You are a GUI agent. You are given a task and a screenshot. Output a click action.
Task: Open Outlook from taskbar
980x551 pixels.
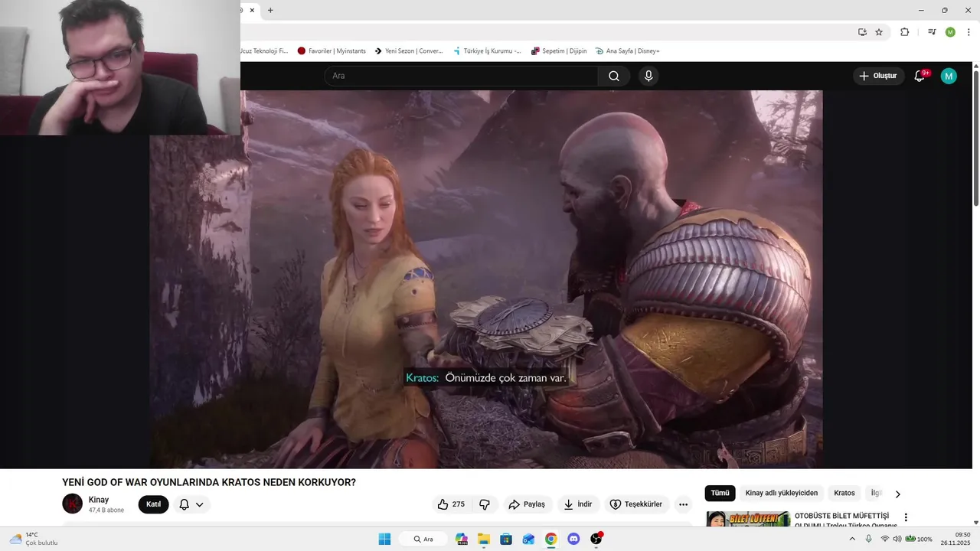point(528,539)
